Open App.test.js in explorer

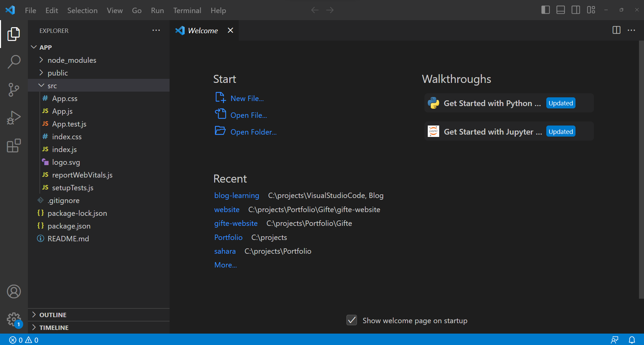[x=99, y=124]
